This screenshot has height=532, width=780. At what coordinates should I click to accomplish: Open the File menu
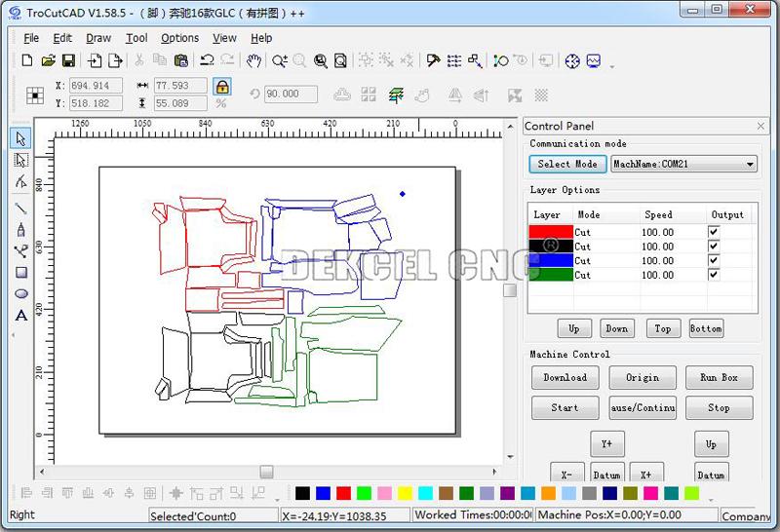tap(31, 38)
